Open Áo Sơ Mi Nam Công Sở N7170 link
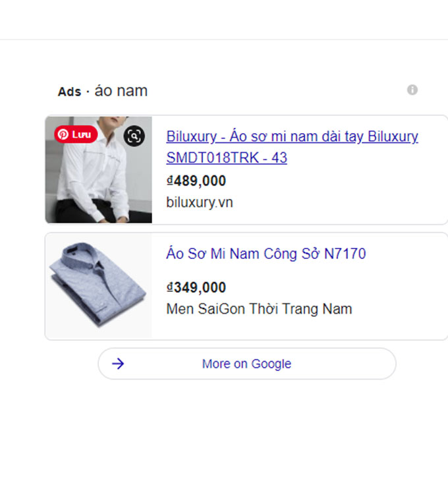This screenshot has height=489, width=448. pyautogui.click(x=266, y=254)
